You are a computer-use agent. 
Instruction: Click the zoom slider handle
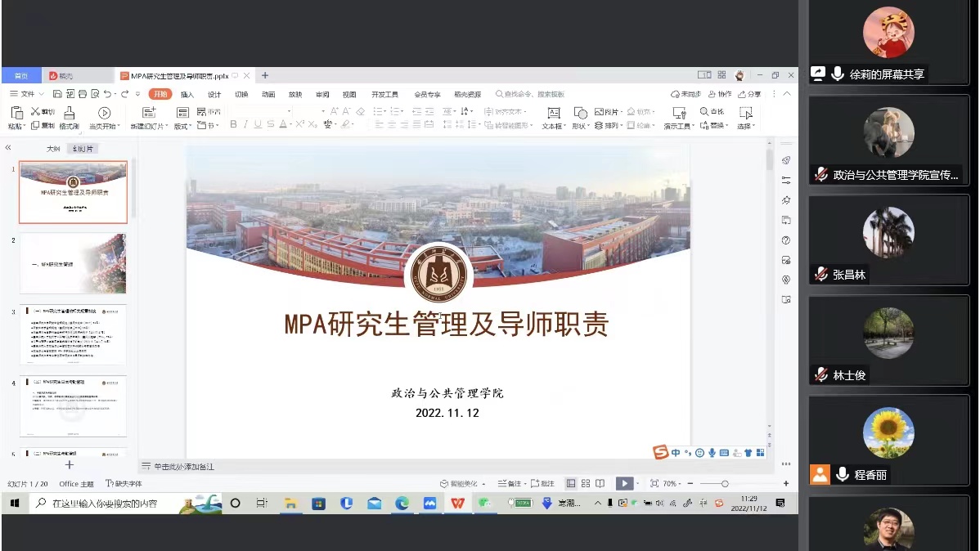(x=725, y=484)
